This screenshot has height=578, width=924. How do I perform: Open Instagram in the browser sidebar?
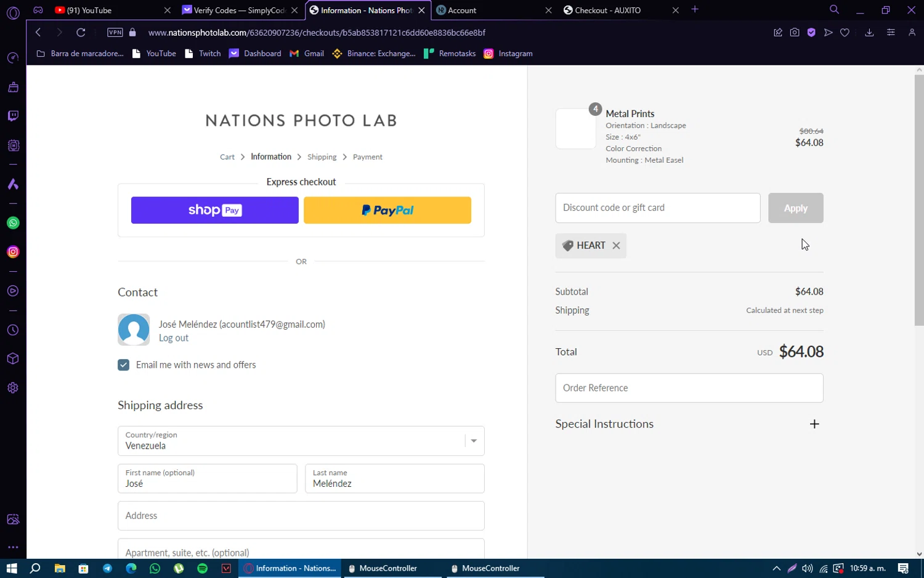pyautogui.click(x=13, y=252)
